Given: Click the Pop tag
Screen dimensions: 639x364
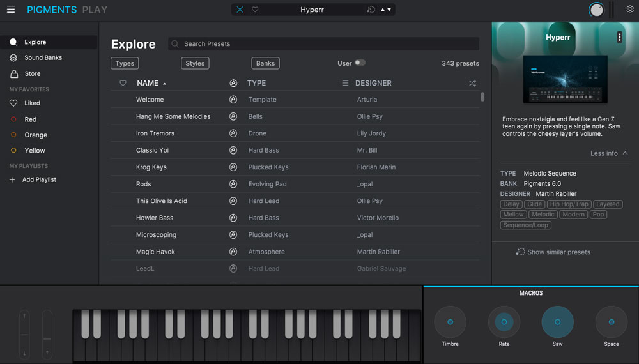Looking at the screenshot, I should 598,215.
